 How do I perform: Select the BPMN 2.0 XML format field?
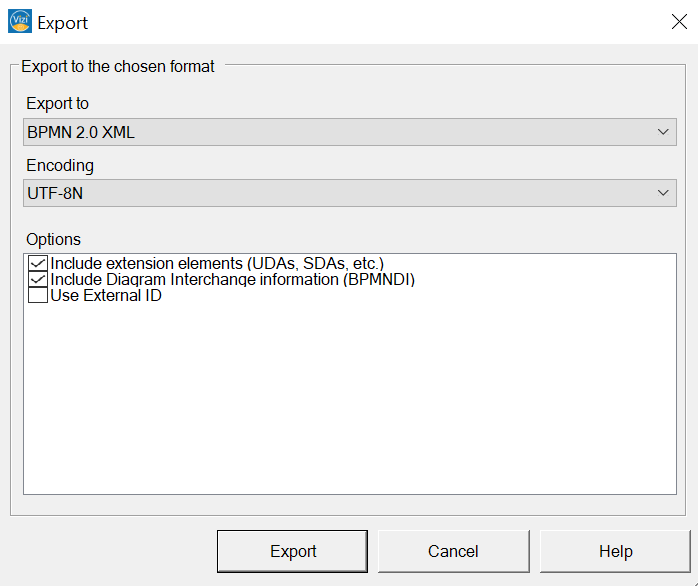349,132
